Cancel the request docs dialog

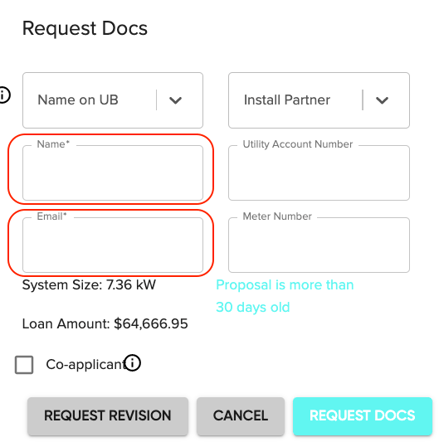(x=240, y=416)
